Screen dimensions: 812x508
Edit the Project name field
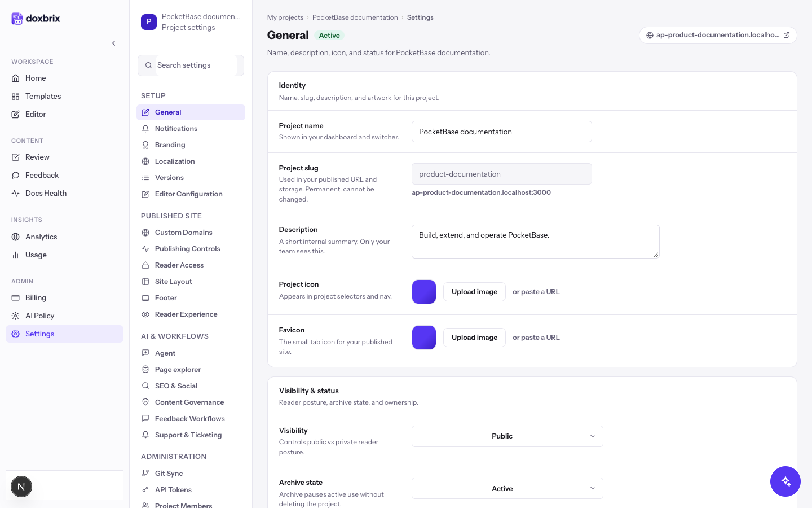502,132
